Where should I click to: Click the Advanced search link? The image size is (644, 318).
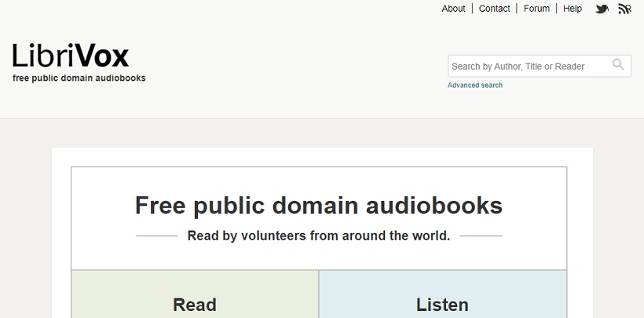pyautogui.click(x=475, y=85)
